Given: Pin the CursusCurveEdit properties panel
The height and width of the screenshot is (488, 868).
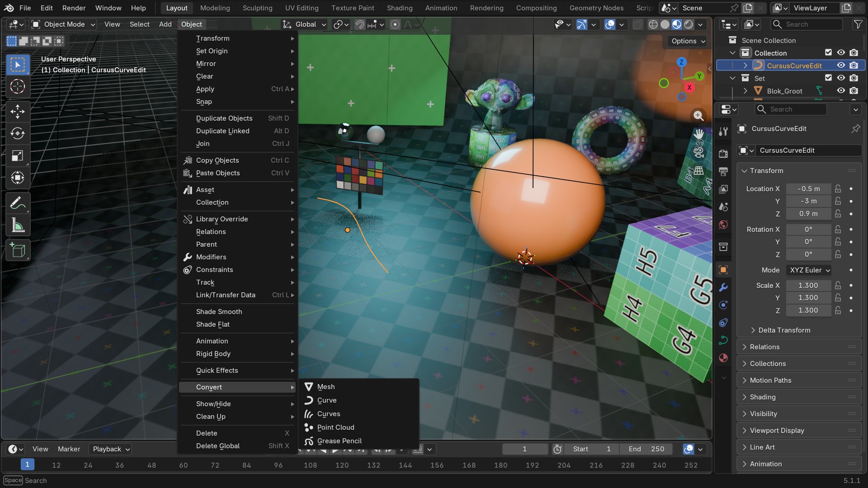Looking at the screenshot, I should coord(855,129).
